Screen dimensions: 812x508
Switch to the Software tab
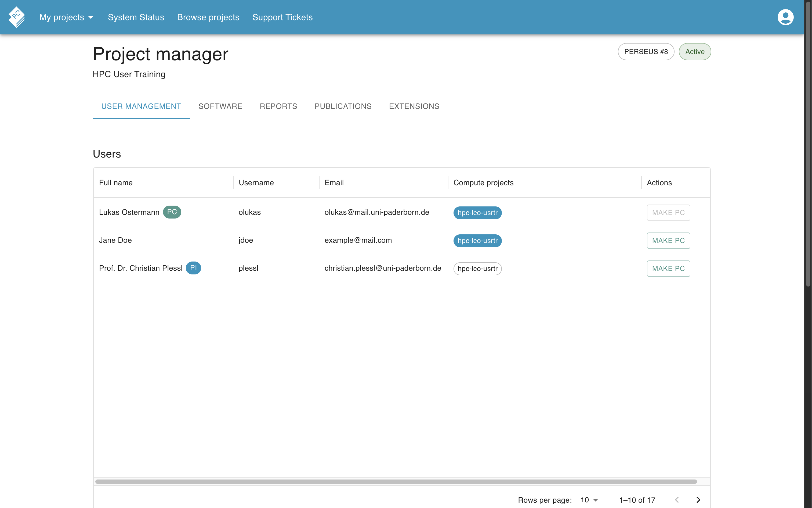coord(220,106)
